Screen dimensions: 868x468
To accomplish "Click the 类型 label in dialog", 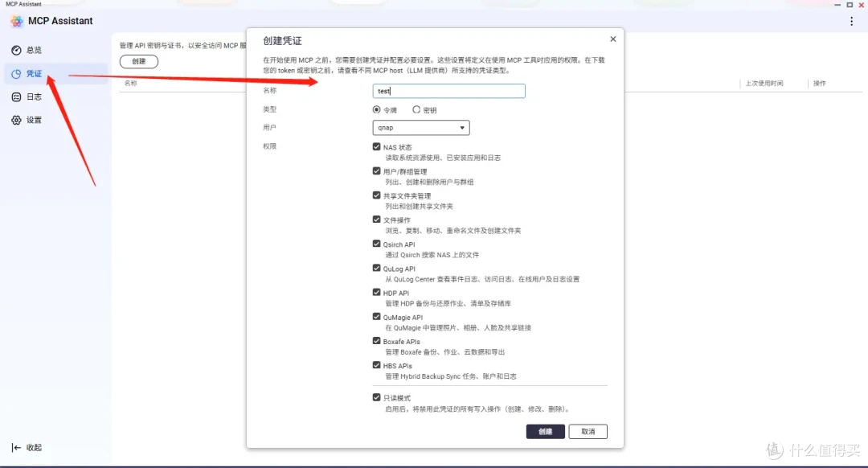I will click(x=269, y=109).
